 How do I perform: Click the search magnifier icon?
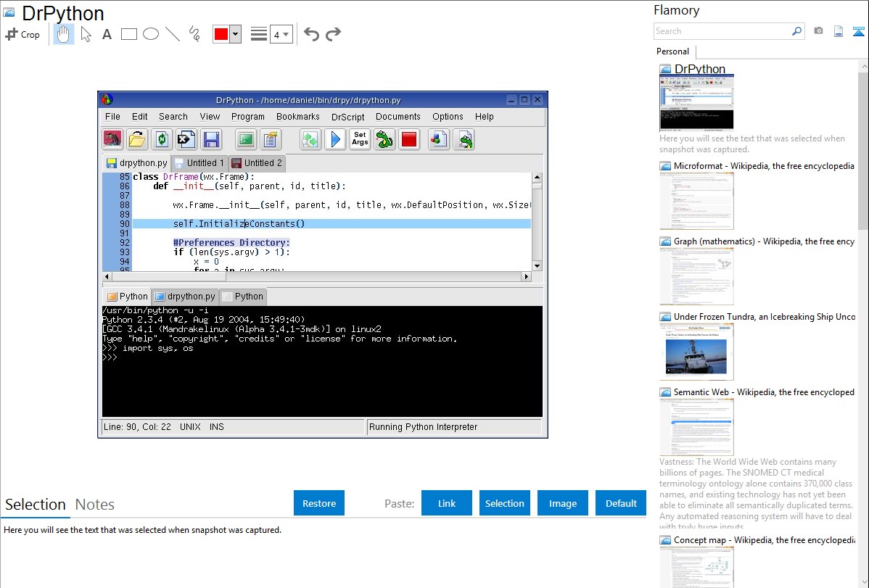(x=797, y=31)
